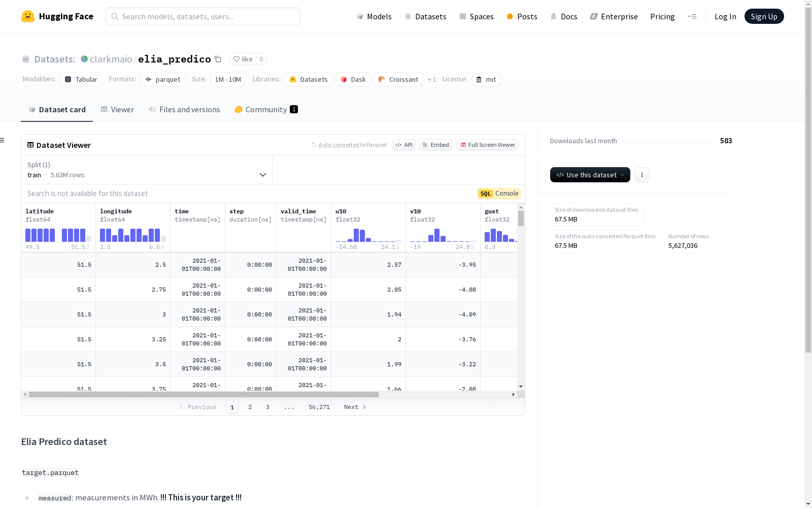This screenshot has height=508, width=812.
Task: Click the Hugging Face logo
Action: (x=57, y=16)
